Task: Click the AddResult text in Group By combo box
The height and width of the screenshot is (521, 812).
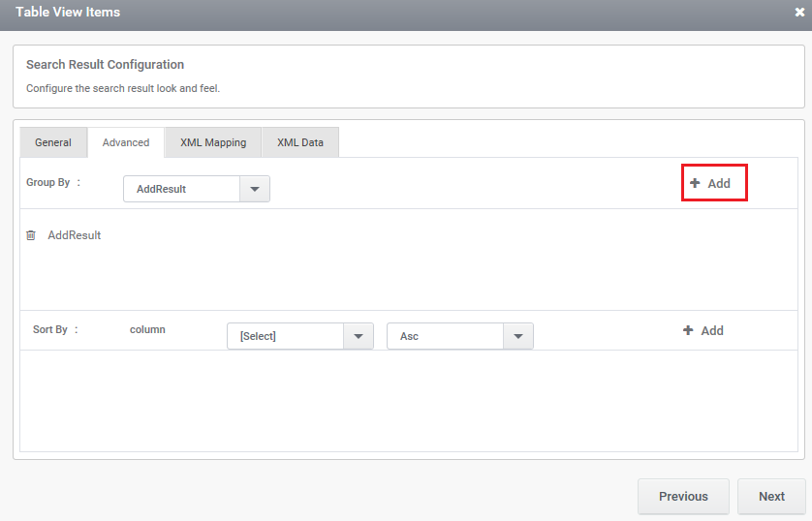Action: 161,189
